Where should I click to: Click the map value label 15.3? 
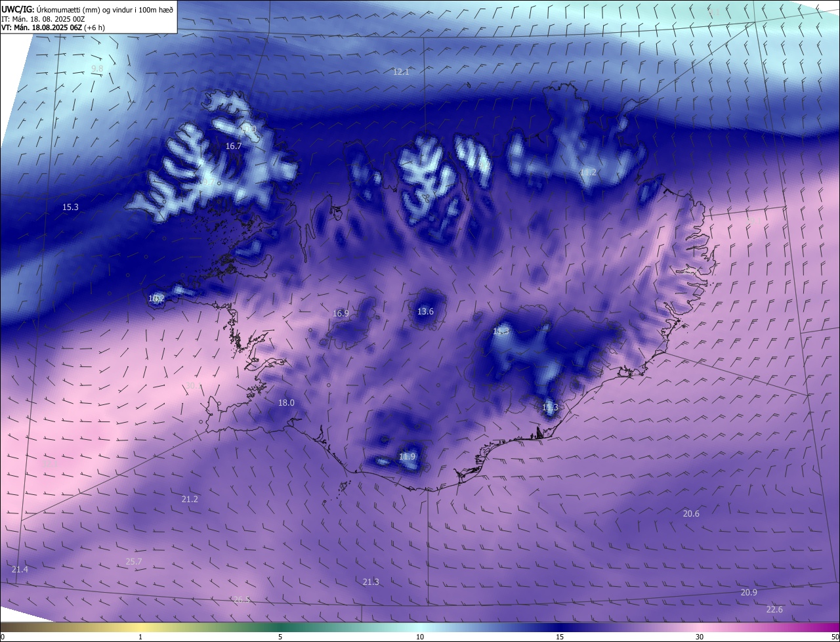coord(70,207)
